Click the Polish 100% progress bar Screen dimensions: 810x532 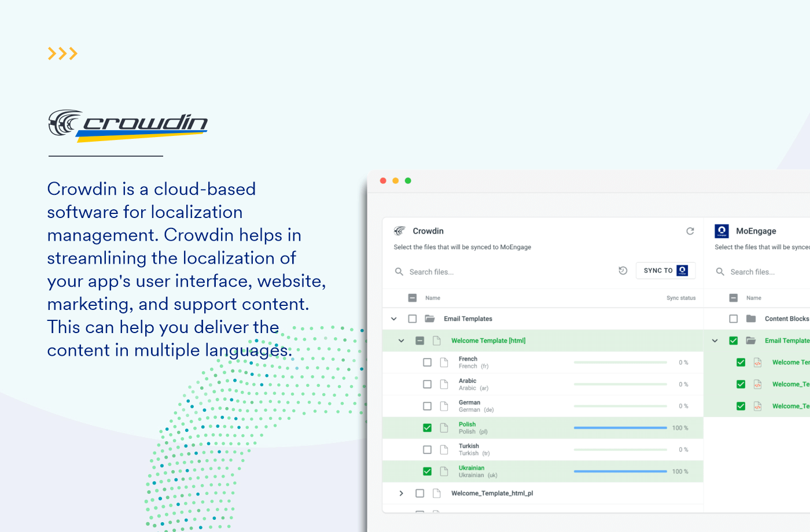click(x=620, y=428)
